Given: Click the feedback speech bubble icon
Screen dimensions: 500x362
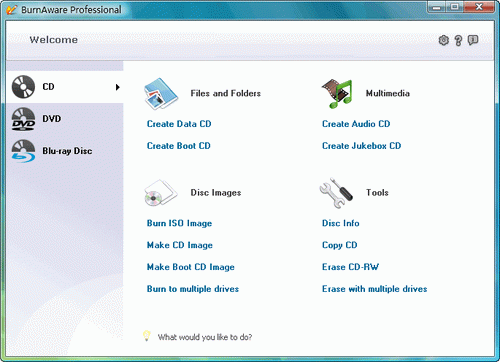Looking at the screenshot, I should tap(473, 40).
